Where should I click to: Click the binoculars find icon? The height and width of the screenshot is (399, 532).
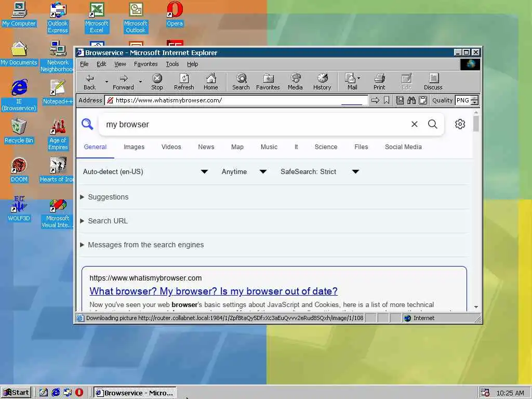pyautogui.click(x=411, y=100)
